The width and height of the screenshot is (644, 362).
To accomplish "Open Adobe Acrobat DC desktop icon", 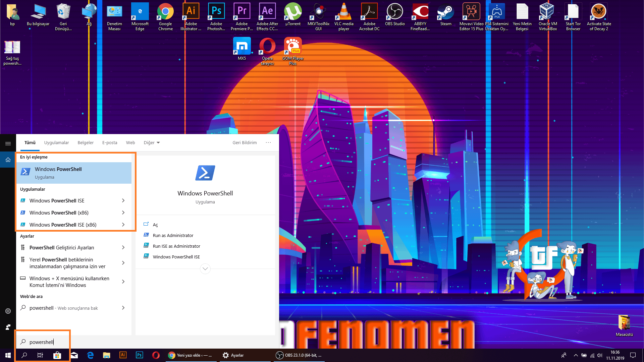I will pyautogui.click(x=369, y=17).
